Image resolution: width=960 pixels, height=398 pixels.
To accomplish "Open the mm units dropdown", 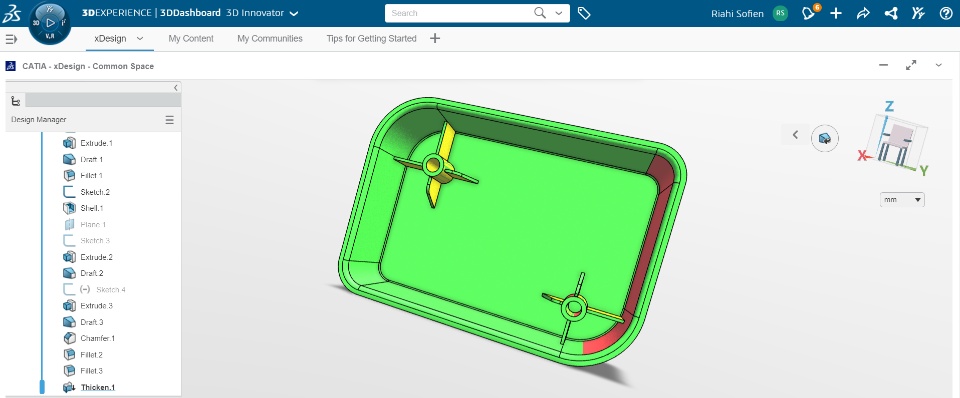I will [902, 200].
